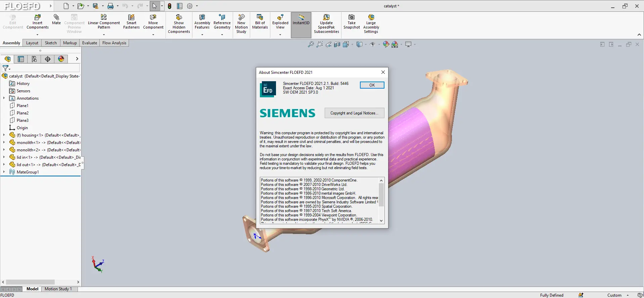The image size is (644, 298).
Task: Click OK in the About dialog
Action: pyautogui.click(x=372, y=85)
